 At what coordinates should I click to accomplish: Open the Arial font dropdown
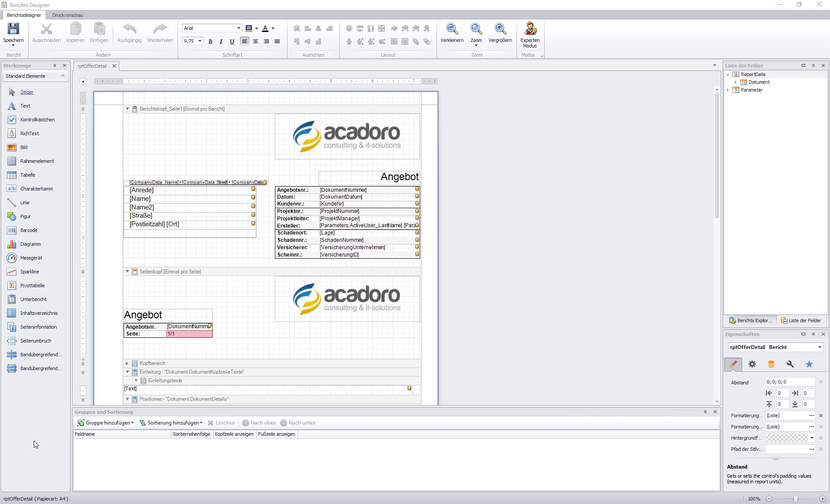[x=239, y=28]
